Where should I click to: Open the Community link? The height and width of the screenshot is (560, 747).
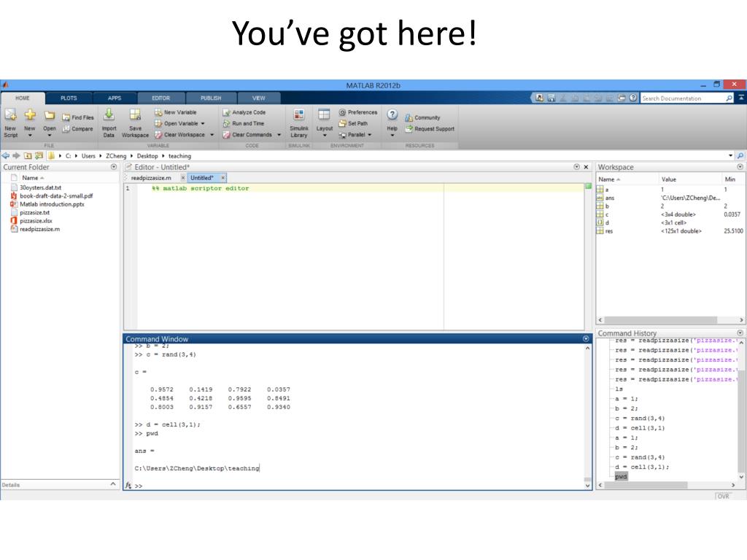pos(422,117)
